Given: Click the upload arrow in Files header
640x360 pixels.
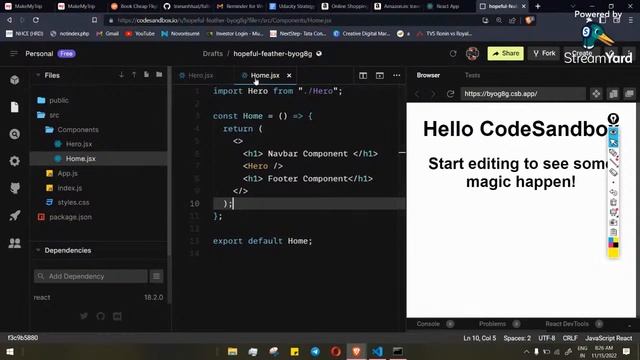Looking at the screenshot, I should click(x=133, y=75).
